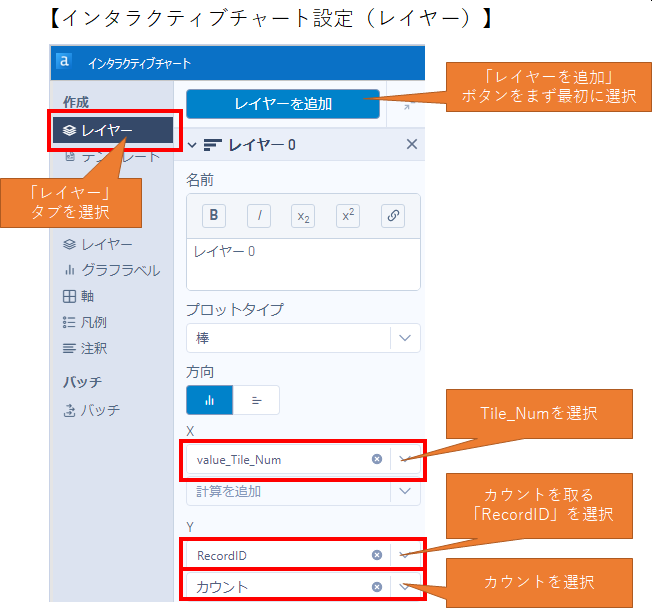Open the プロットタイプ dropdown showing 棒
This screenshot has height=608, width=652.
(x=303, y=338)
